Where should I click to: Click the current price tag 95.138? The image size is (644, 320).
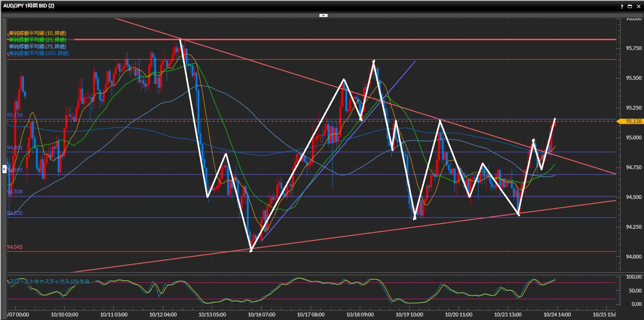[633, 121]
